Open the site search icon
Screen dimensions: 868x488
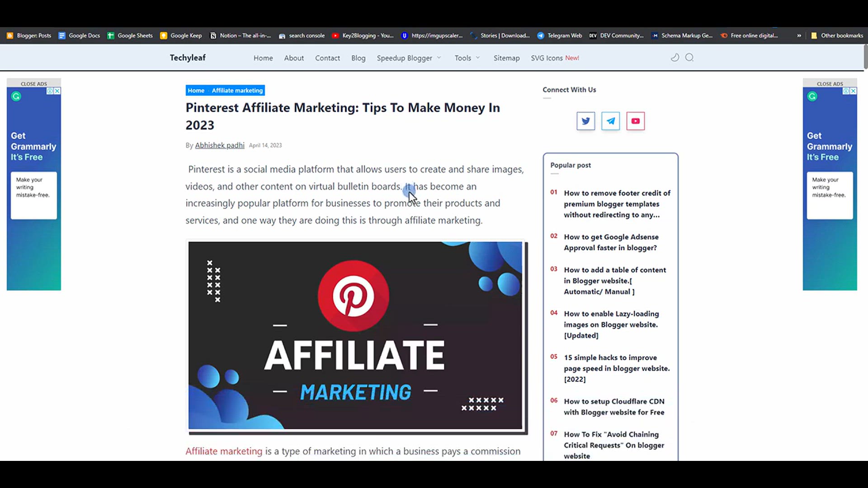[689, 57]
